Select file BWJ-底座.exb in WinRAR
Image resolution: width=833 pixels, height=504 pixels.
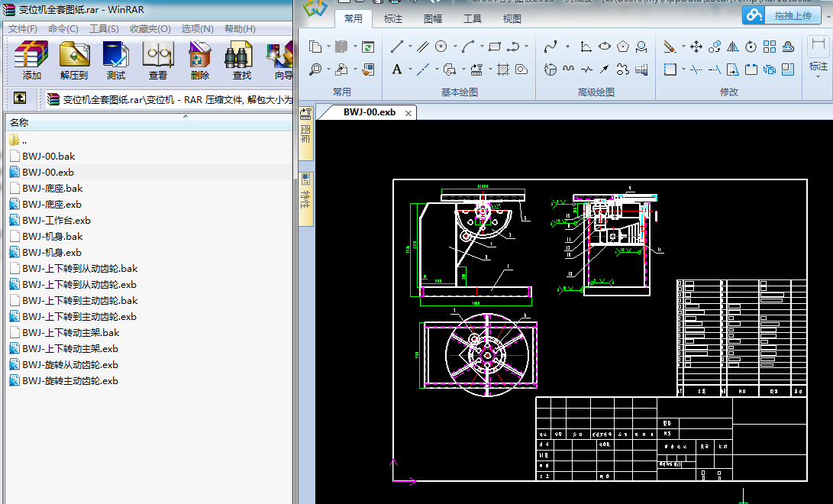pos(46,205)
